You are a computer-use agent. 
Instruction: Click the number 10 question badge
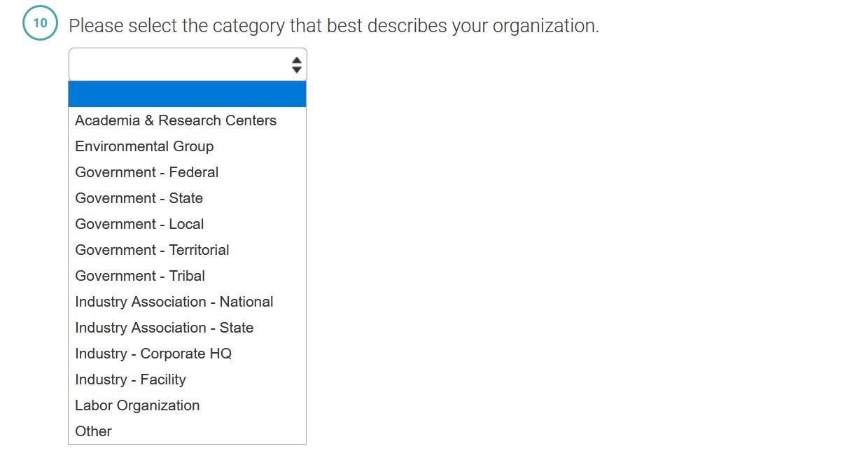pyautogui.click(x=40, y=24)
